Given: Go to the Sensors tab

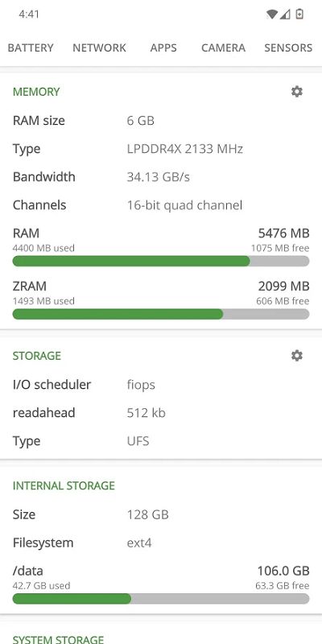Looking at the screenshot, I should (288, 47).
